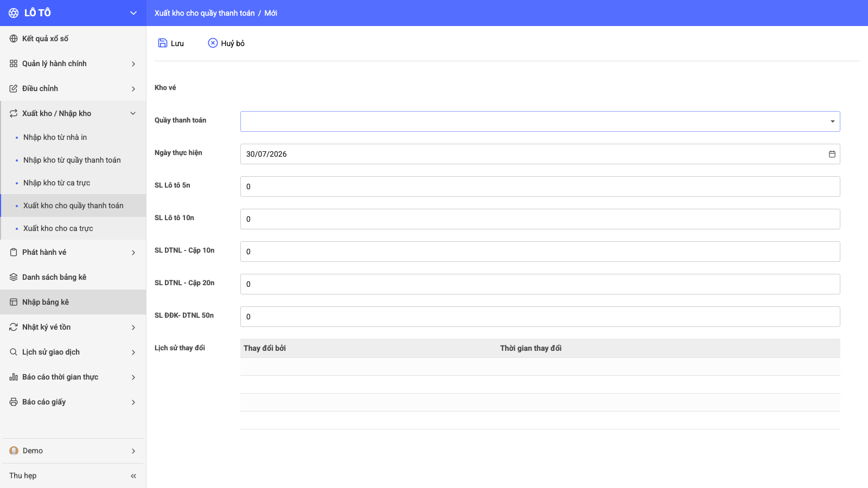Viewport: 868px width, 488px height.
Task: Open the Quầy thanh toán dropdown
Action: click(540, 121)
